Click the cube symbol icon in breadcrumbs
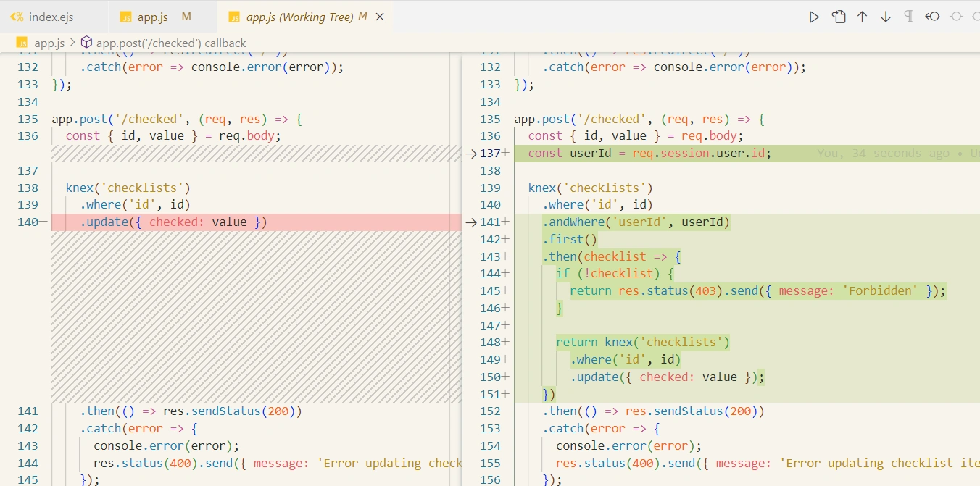This screenshot has width=980, height=486. 86,43
